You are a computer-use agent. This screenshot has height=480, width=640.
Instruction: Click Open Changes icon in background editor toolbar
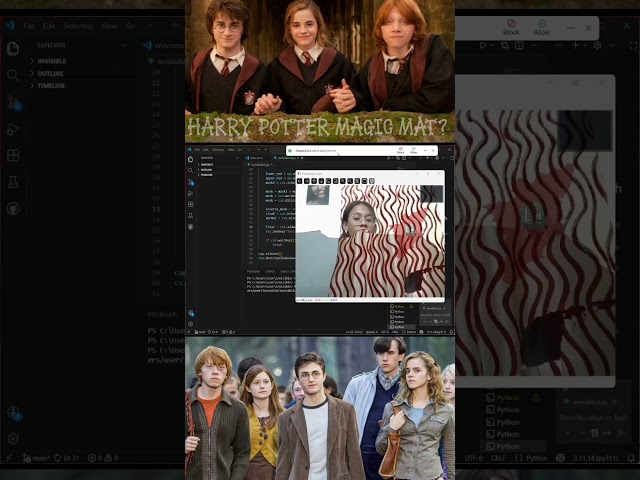point(505,45)
